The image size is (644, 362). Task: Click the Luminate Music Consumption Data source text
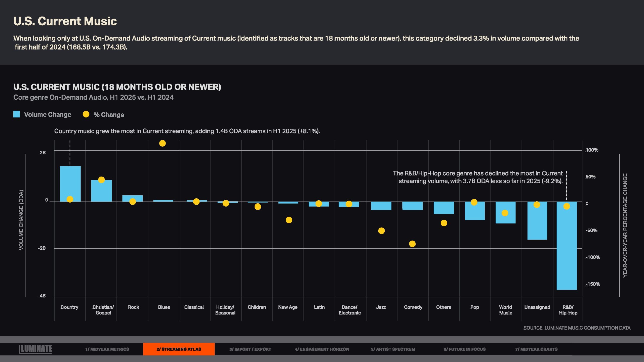tap(577, 328)
